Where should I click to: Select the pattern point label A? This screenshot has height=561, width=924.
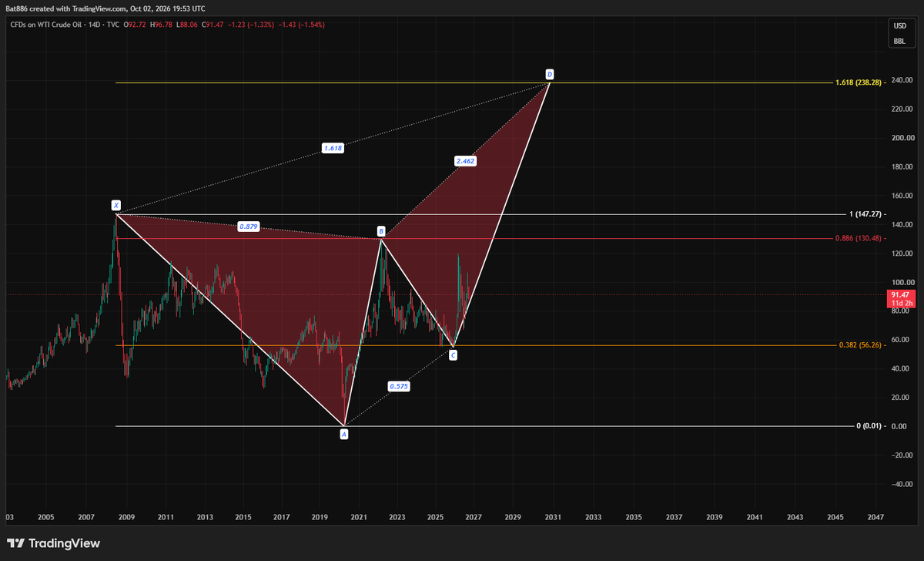coord(344,435)
